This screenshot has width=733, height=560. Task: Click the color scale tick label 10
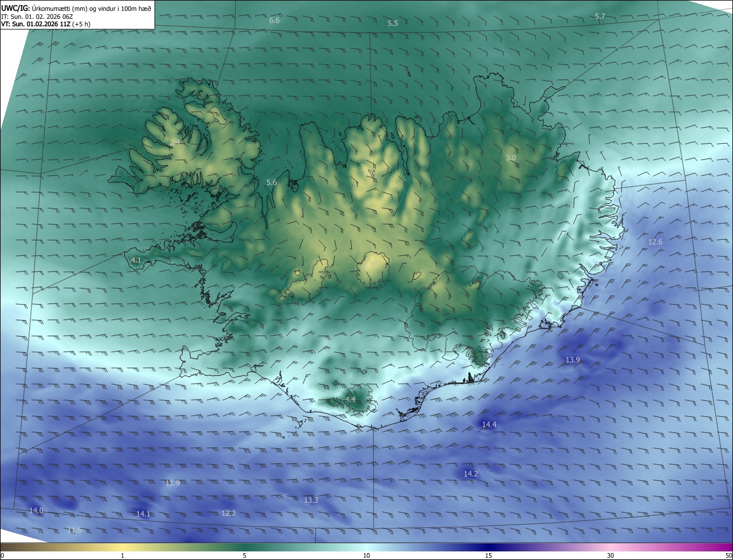(366, 555)
